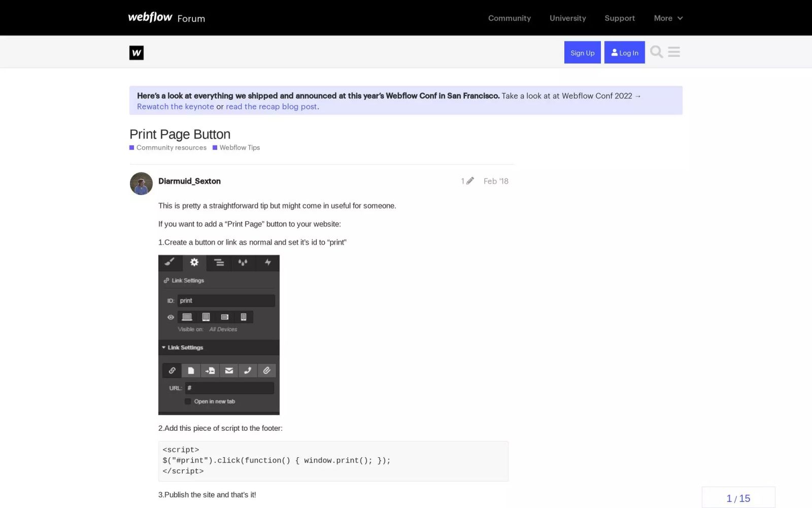The height and width of the screenshot is (508, 812).
Task: Click the Visible on: All Devices text
Action: click(207, 329)
